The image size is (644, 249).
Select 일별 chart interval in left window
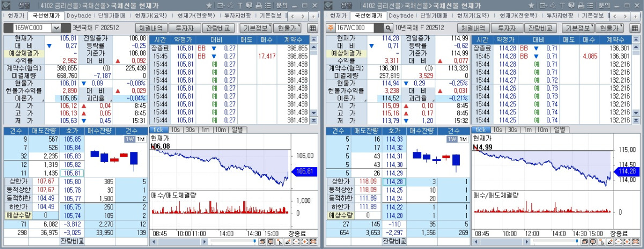pos(237,130)
